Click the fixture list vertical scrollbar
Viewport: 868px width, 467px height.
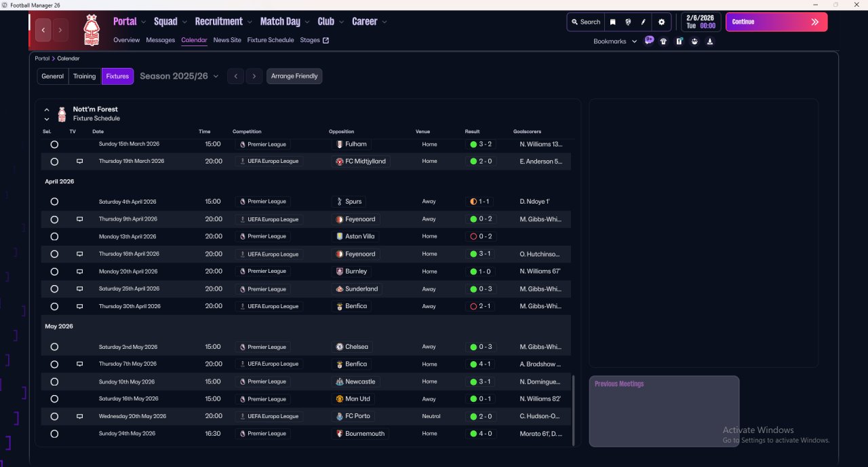(x=574, y=409)
